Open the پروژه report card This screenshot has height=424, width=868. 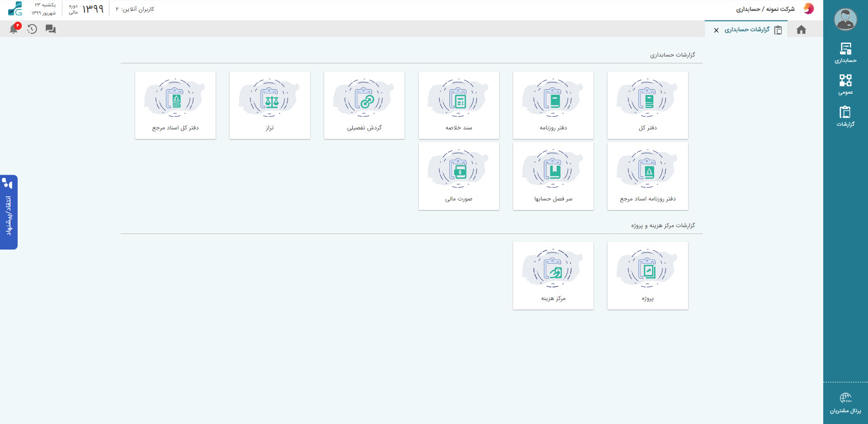coord(647,276)
